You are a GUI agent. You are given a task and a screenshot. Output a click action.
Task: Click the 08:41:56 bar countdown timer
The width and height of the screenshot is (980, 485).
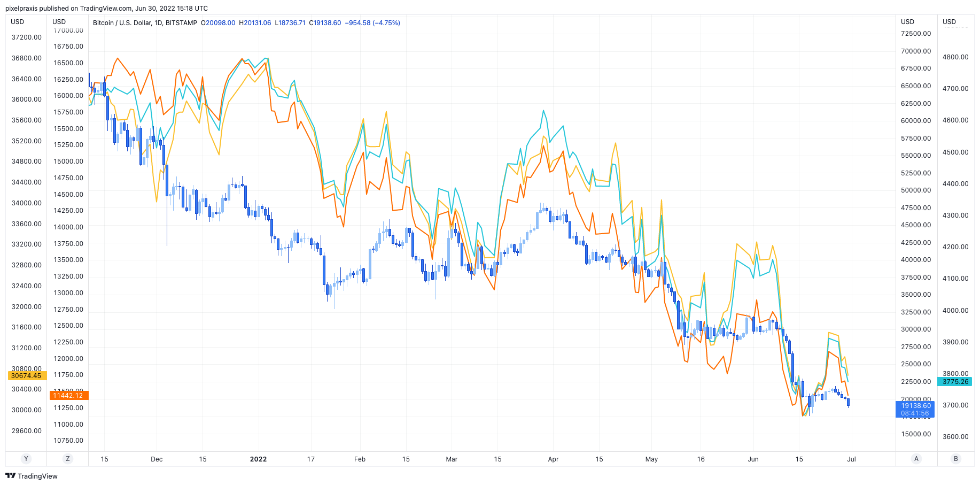[916, 413]
